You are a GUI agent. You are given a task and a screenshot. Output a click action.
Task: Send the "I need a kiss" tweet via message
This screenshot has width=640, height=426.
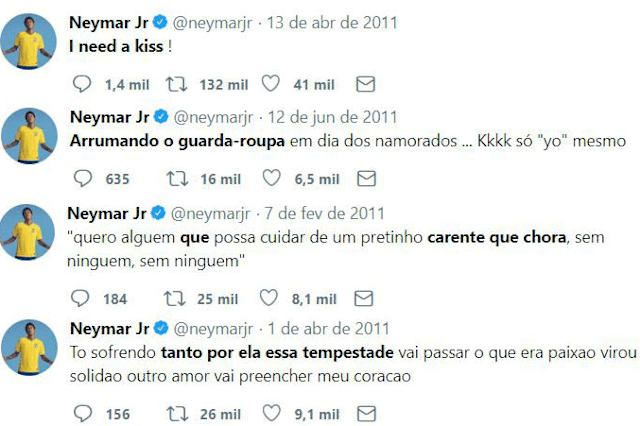[x=365, y=84]
